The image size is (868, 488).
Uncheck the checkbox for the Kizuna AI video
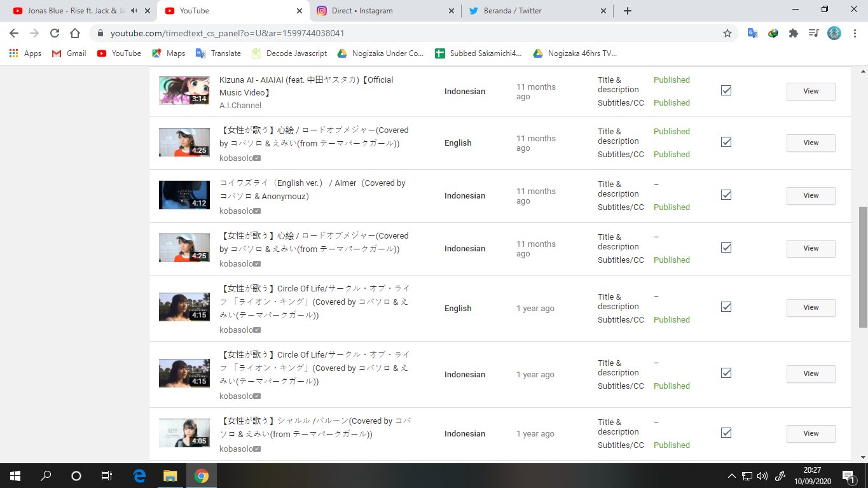[x=726, y=90]
